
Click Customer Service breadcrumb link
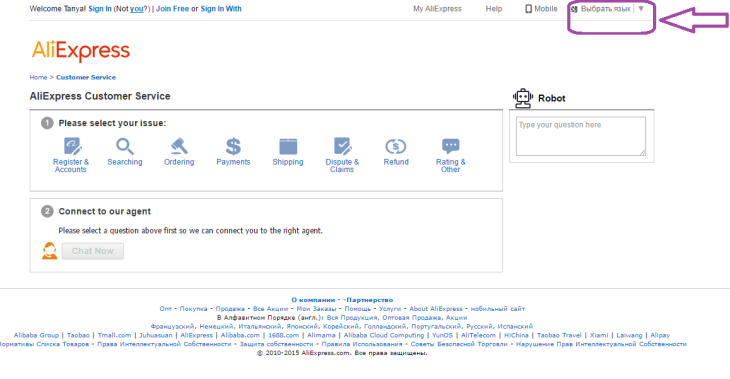pos(86,77)
